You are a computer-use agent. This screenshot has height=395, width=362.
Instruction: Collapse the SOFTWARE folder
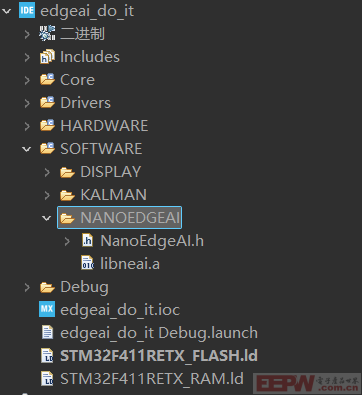pos(27,149)
